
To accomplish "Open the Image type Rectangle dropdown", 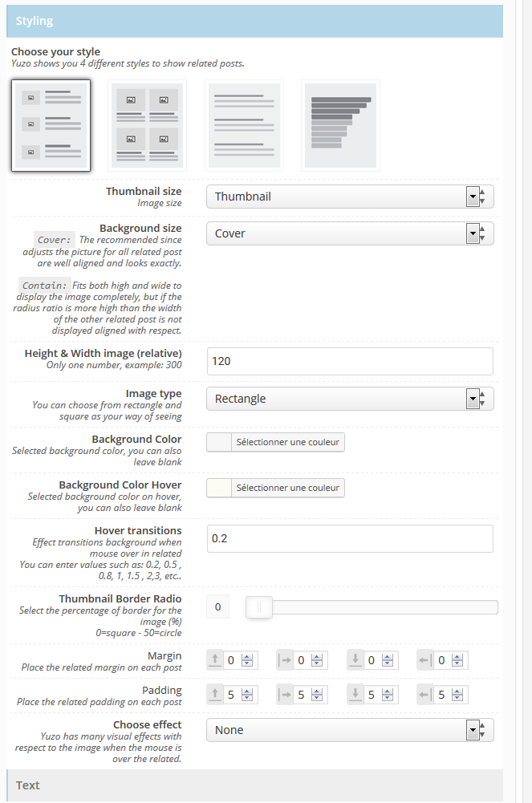I will point(350,399).
